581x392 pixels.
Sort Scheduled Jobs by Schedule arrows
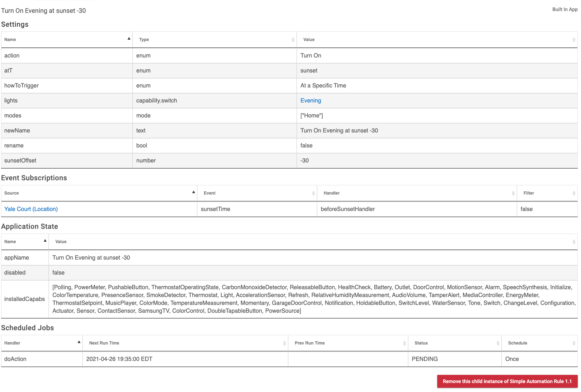[574, 343]
